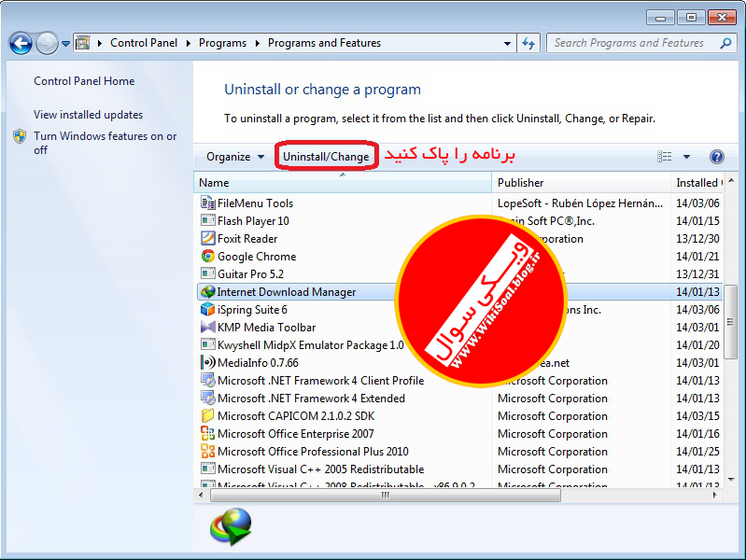Screen dimensions: 746x560
Task: Expand the arrow after Control Panel breadcrumb
Action: 189,43
